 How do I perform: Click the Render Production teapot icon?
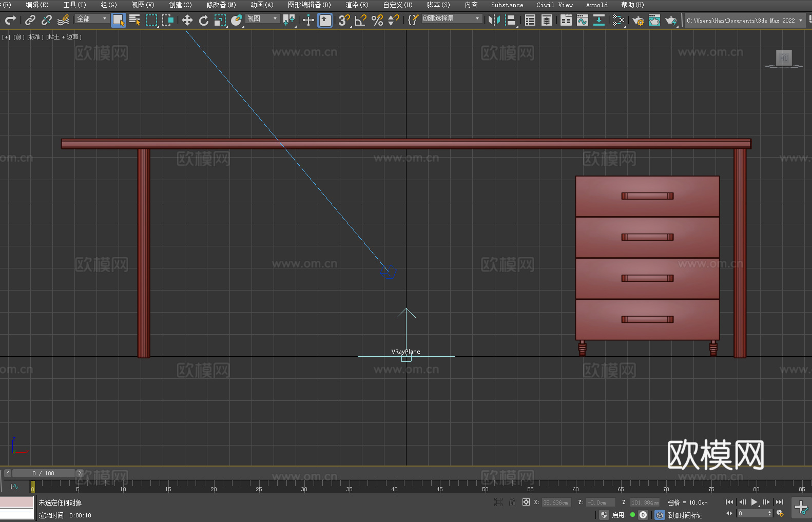tap(671, 20)
